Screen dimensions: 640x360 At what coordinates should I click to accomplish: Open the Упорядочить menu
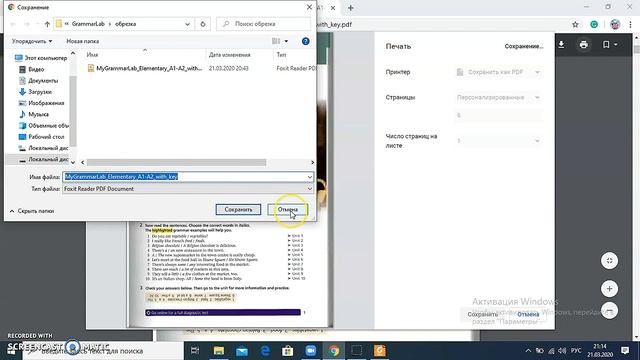click(x=32, y=41)
